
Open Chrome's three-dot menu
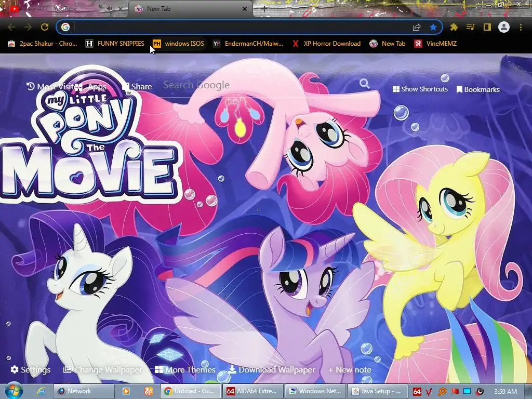[x=521, y=27]
